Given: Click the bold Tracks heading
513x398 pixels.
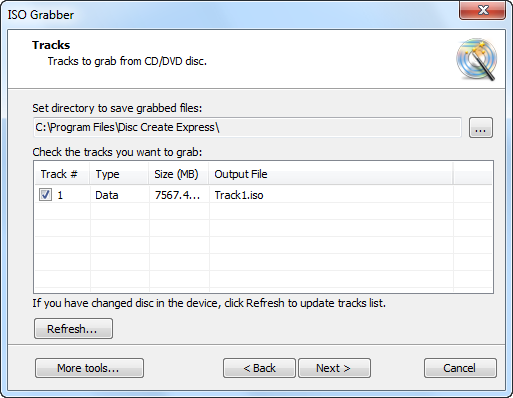Looking at the screenshot, I should click(51, 45).
